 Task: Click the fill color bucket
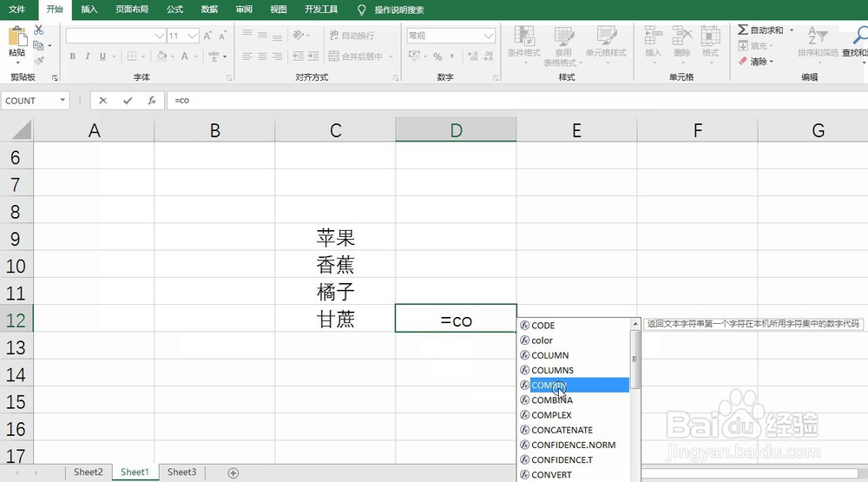tap(161, 56)
